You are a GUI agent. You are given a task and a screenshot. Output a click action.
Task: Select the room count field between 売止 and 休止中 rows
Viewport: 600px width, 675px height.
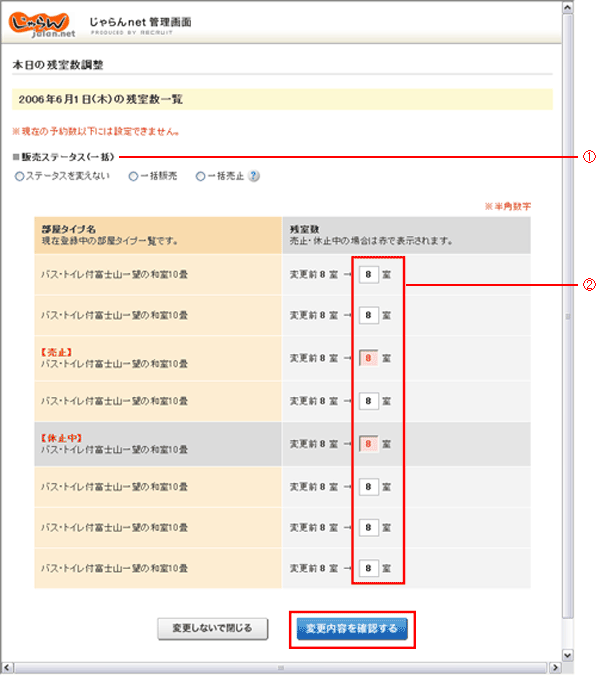pyautogui.click(x=369, y=400)
